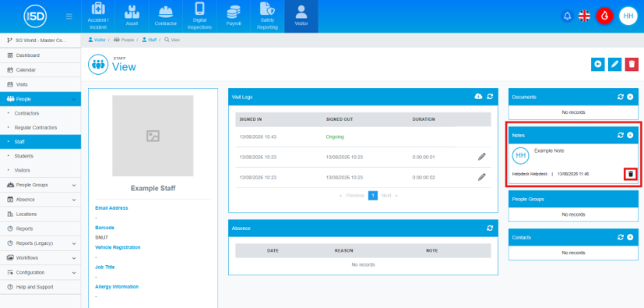Image resolution: width=644 pixels, height=308 pixels.
Task: Select Contractors under People
Action: tap(40, 113)
